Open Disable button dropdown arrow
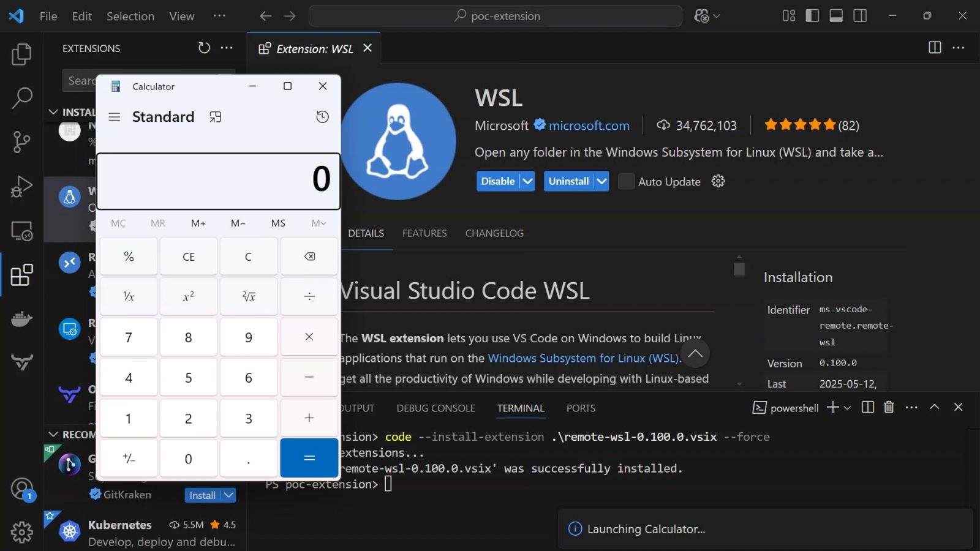This screenshot has height=551, width=980. (x=527, y=181)
